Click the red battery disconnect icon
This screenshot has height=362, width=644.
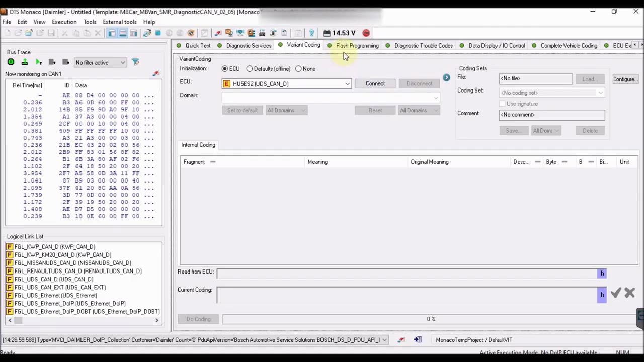[x=366, y=33]
